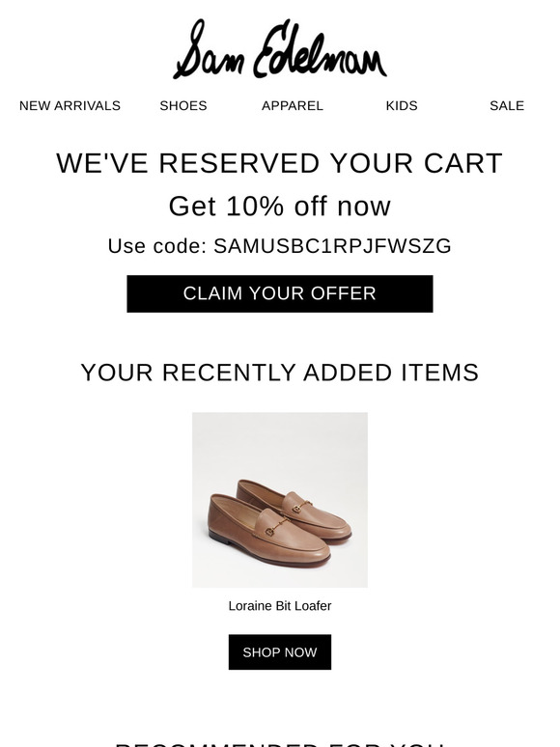Viewport: 560px width, 747px height.
Task: Open the Loraine Bit Loafer product name
Action: click(x=280, y=606)
